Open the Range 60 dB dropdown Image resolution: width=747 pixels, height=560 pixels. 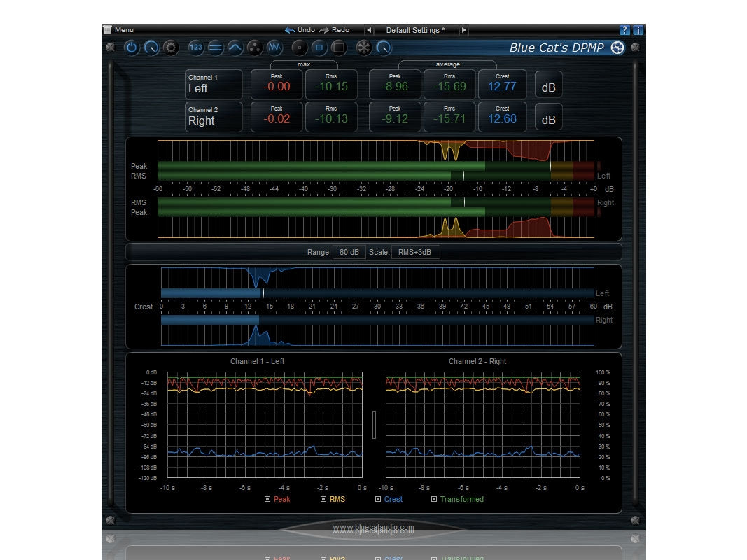[349, 252]
